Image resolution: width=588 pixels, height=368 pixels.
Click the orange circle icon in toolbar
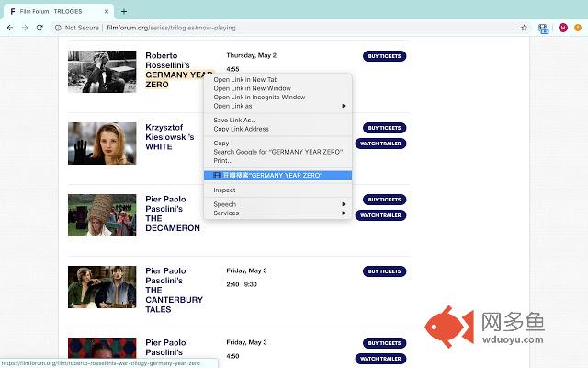578,28
